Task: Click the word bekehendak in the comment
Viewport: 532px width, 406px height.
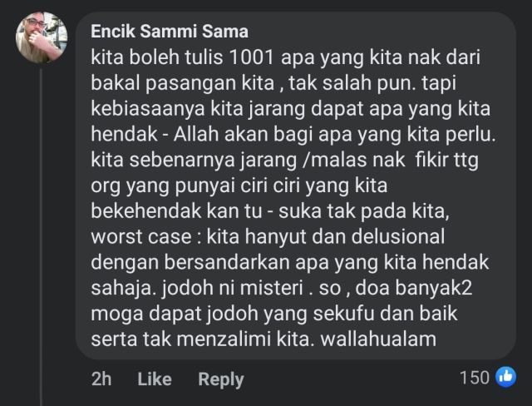Action: coord(146,210)
